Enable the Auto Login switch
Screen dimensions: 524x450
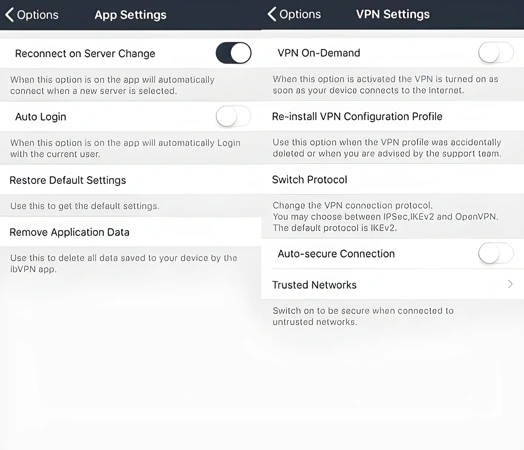pyautogui.click(x=233, y=116)
